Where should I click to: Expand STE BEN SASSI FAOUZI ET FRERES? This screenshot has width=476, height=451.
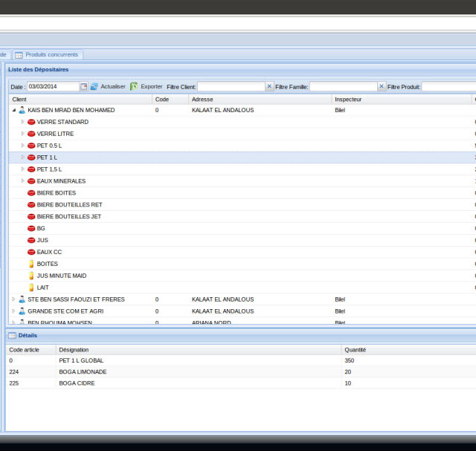click(13, 299)
